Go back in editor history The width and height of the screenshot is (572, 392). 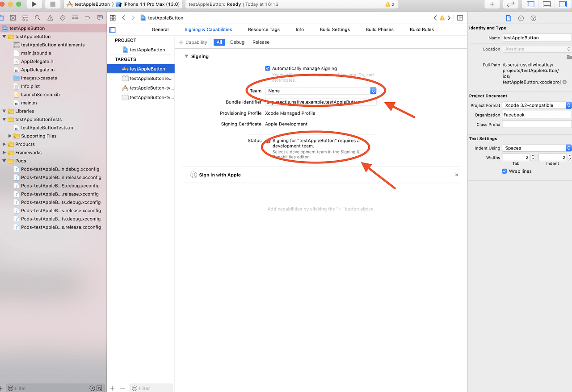(x=124, y=18)
